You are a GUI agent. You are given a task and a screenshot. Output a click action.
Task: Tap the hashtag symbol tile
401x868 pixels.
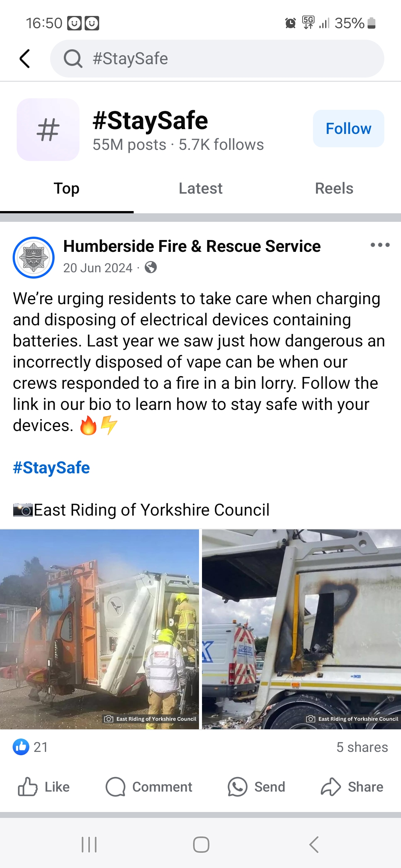[x=48, y=129]
